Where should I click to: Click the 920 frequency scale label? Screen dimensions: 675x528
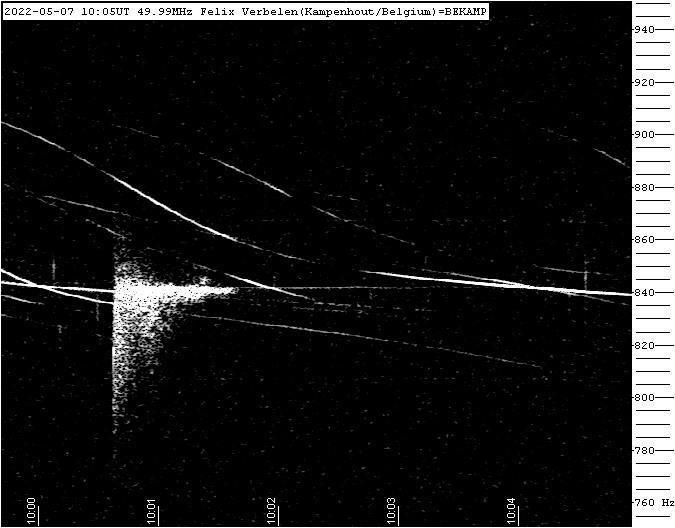[x=645, y=82]
